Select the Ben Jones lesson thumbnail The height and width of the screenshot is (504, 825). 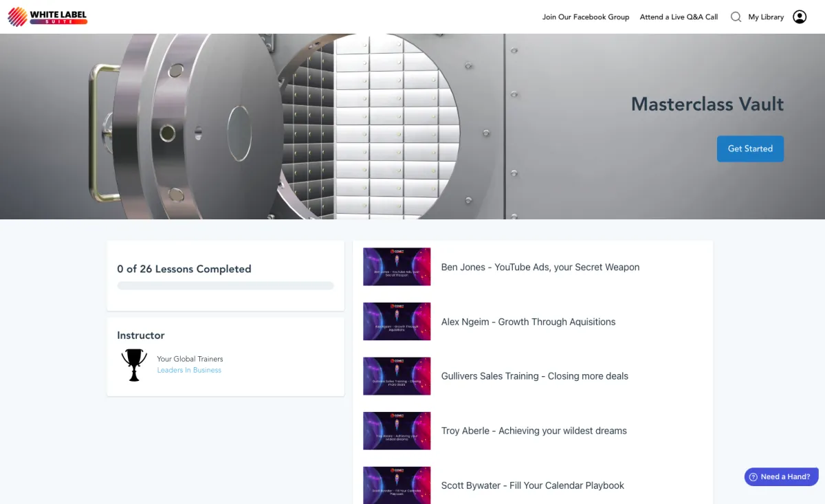(x=397, y=267)
